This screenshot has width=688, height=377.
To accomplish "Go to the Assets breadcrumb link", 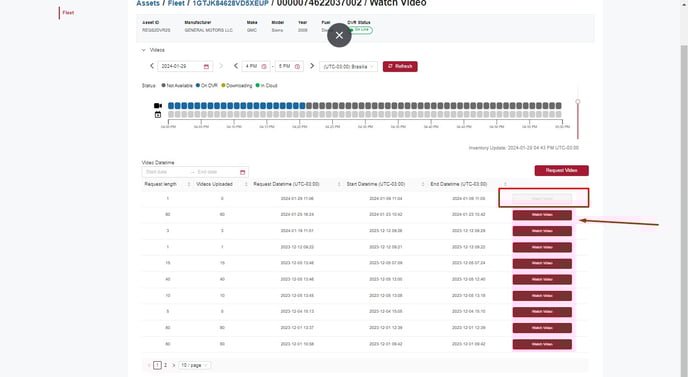I will click(148, 3).
